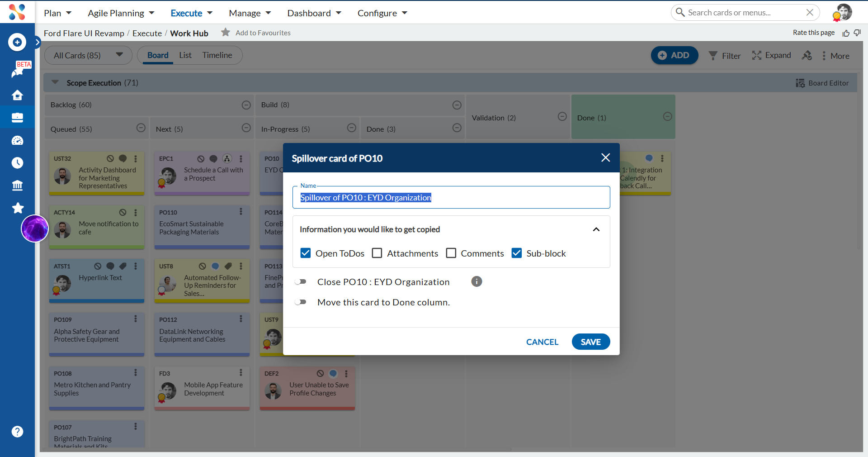Collapse the Backlog column
Screen dimensions: 868x457
pyautogui.click(x=246, y=105)
